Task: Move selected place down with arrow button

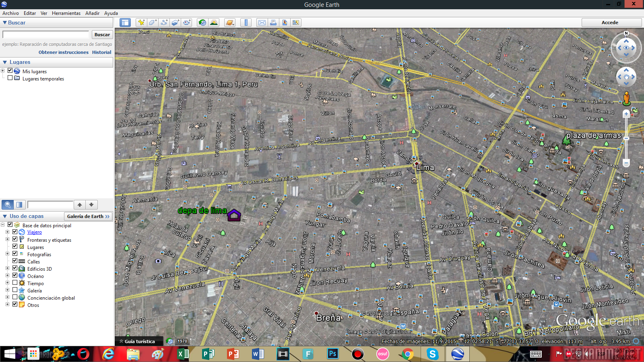Action: pos(91,205)
